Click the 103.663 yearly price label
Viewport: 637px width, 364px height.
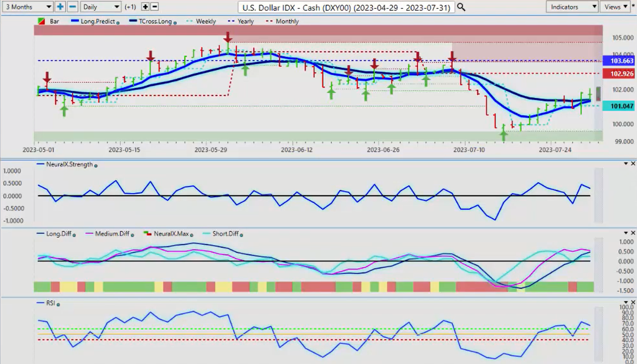click(618, 61)
